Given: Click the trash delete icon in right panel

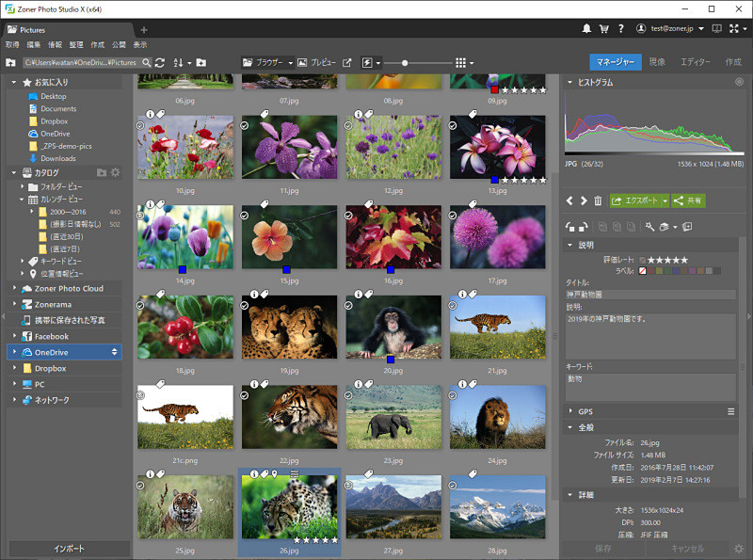Looking at the screenshot, I should 598,200.
